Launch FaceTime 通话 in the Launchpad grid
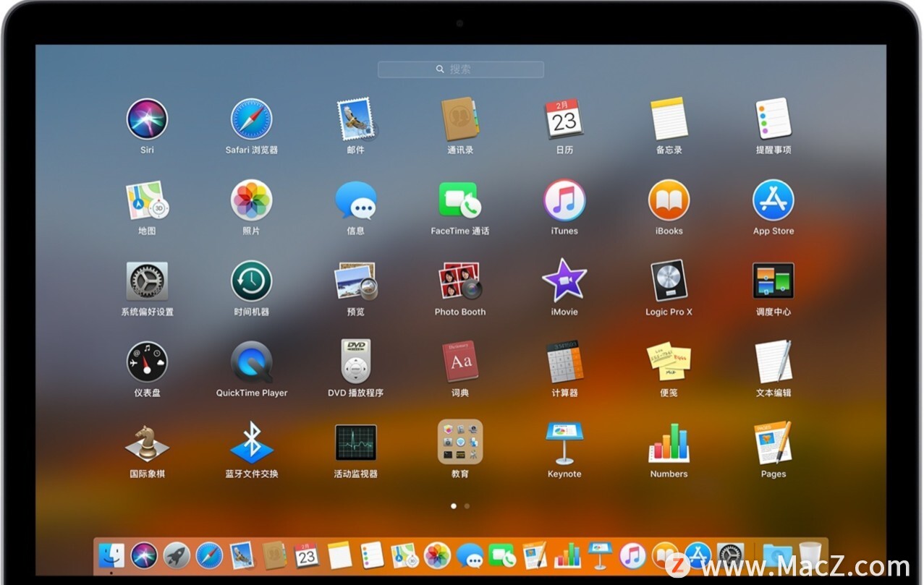This screenshot has width=924, height=585. pyautogui.click(x=460, y=200)
